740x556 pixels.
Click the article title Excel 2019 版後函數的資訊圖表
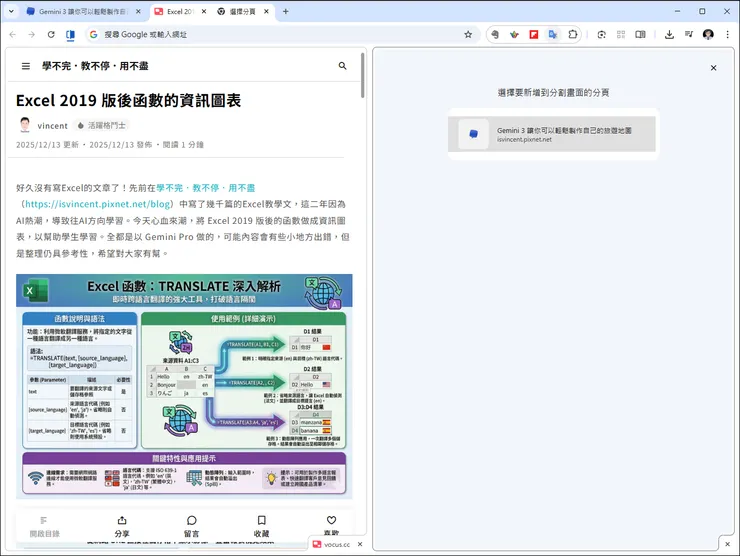tap(128, 101)
